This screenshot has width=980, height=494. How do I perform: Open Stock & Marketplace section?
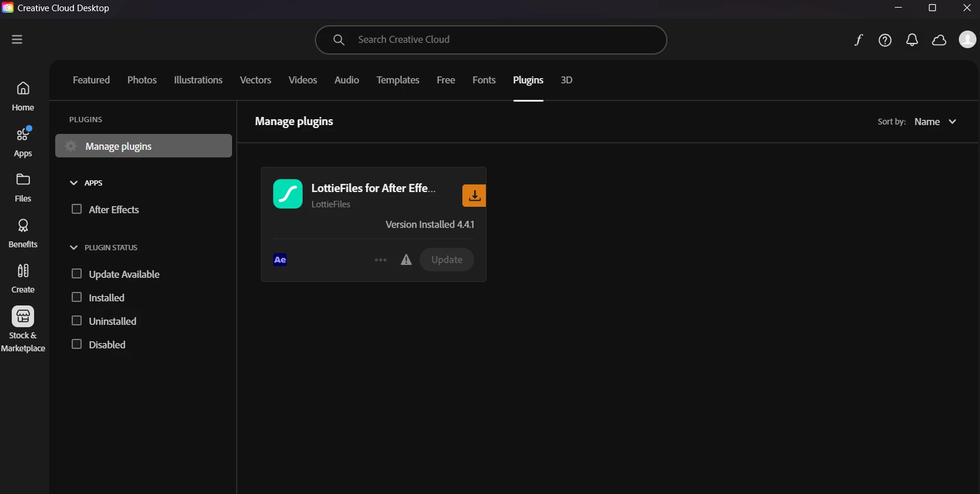[x=23, y=330]
